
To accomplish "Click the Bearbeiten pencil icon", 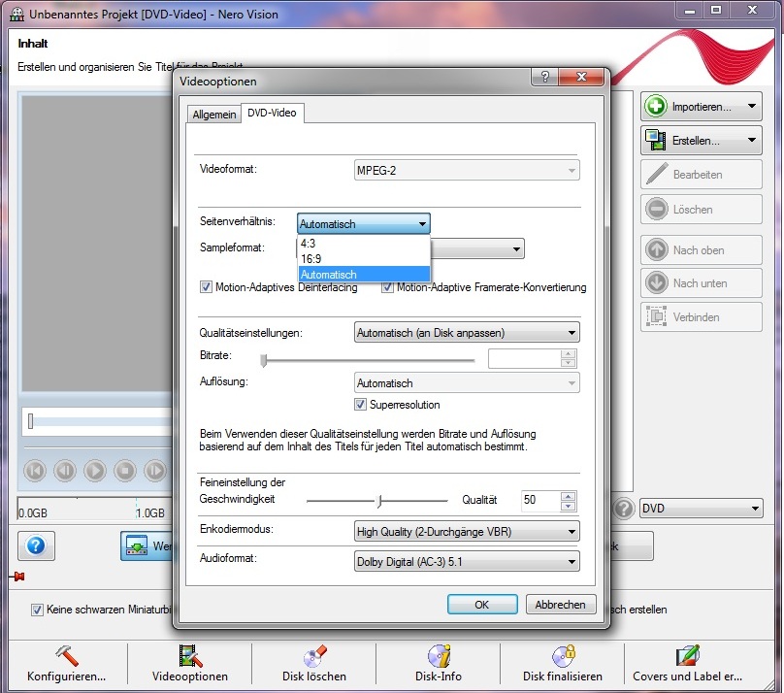I will click(657, 174).
